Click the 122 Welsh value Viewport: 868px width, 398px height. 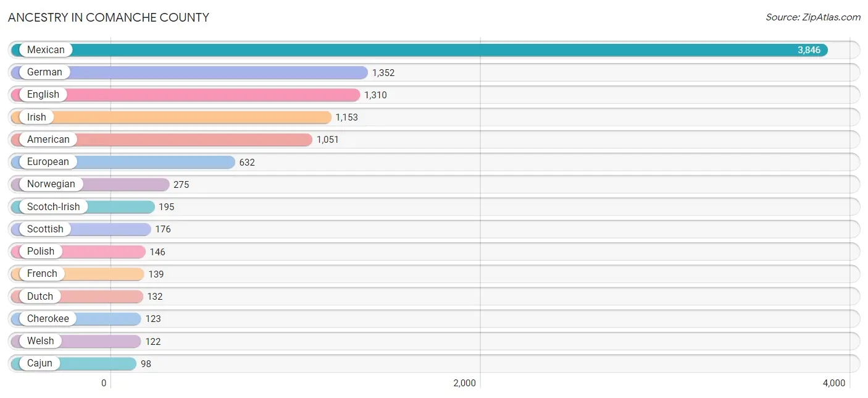153,342
